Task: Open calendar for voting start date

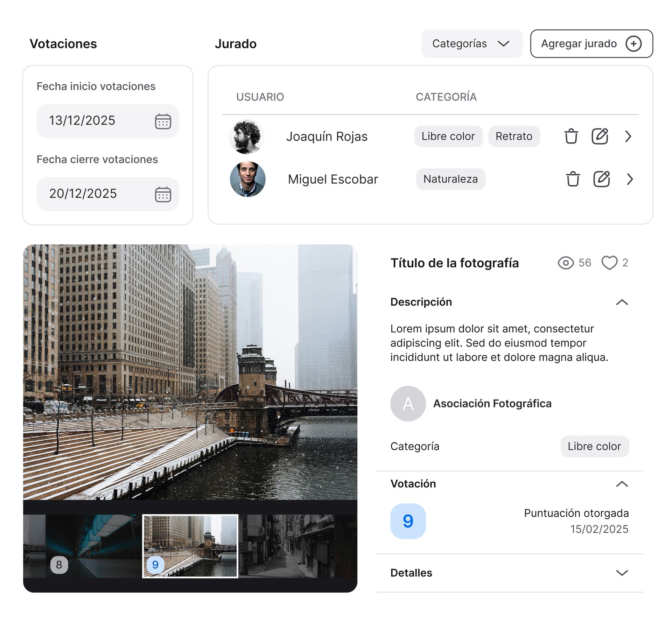Action: pyautogui.click(x=163, y=121)
